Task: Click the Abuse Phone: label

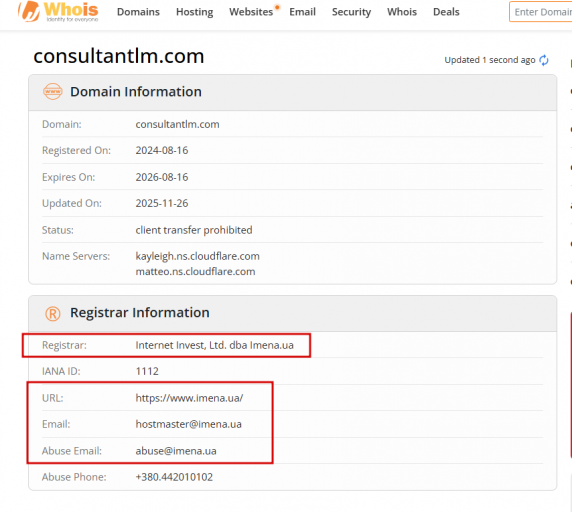Action: 74,477
